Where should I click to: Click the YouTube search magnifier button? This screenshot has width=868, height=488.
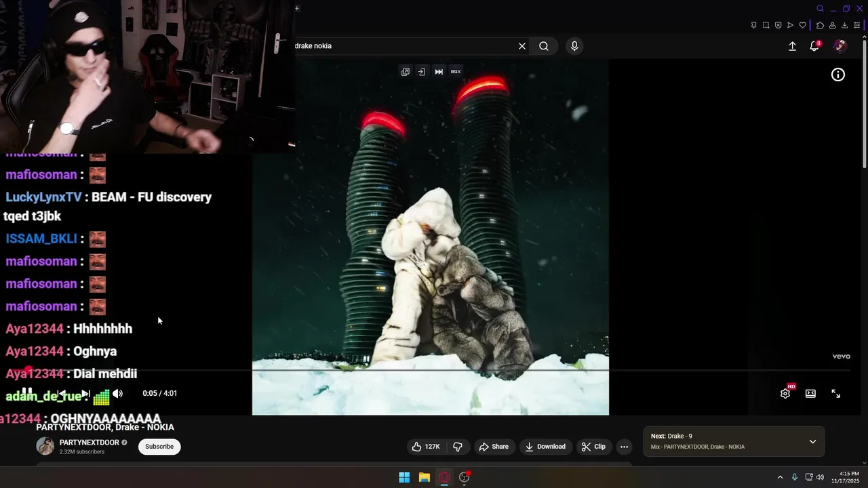pyautogui.click(x=544, y=46)
